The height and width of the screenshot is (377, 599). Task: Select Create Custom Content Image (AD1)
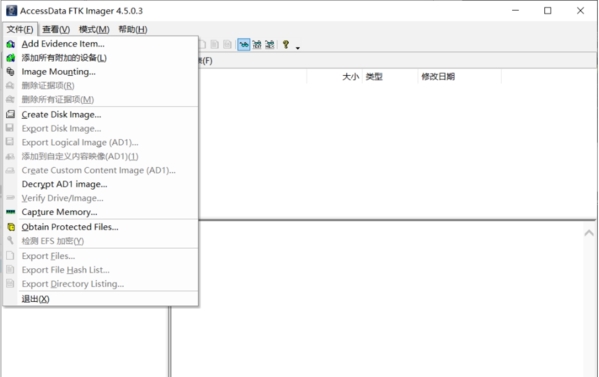click(100, 170)
